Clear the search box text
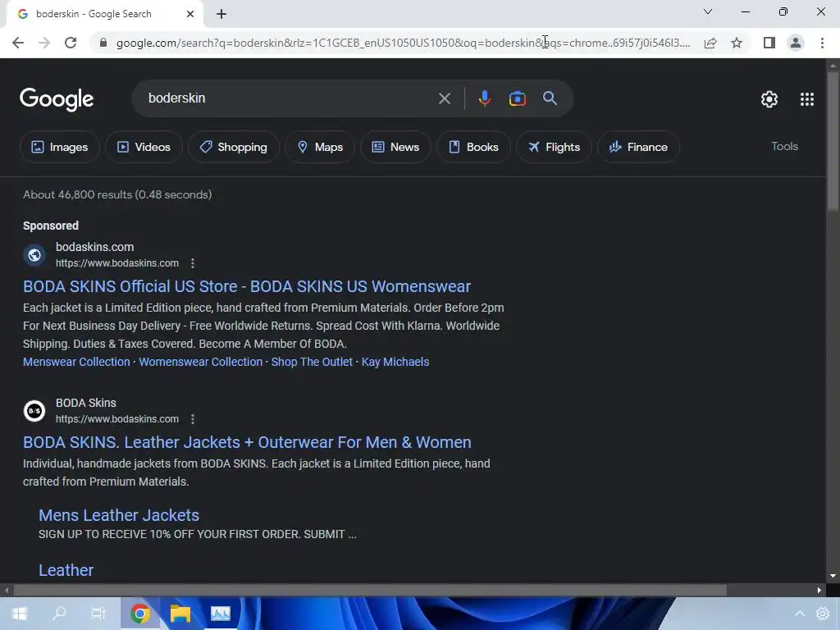 444,98
